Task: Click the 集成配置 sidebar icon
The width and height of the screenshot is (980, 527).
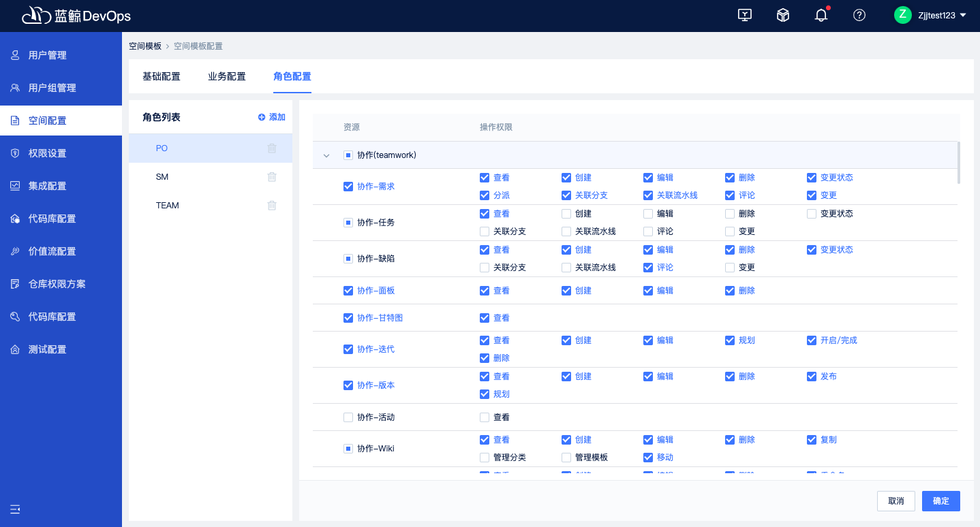Action: pyautogui.click(x=15, y=186)
